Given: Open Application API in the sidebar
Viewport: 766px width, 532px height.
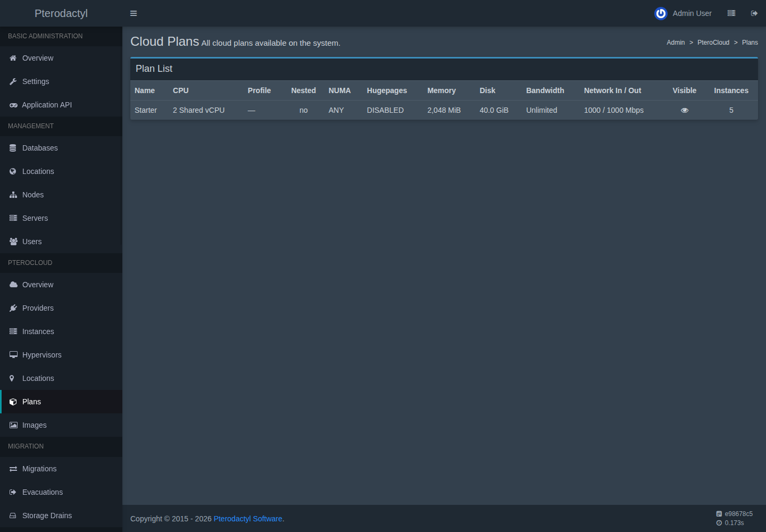Looking at the screenshot, I should coord(61,105).
